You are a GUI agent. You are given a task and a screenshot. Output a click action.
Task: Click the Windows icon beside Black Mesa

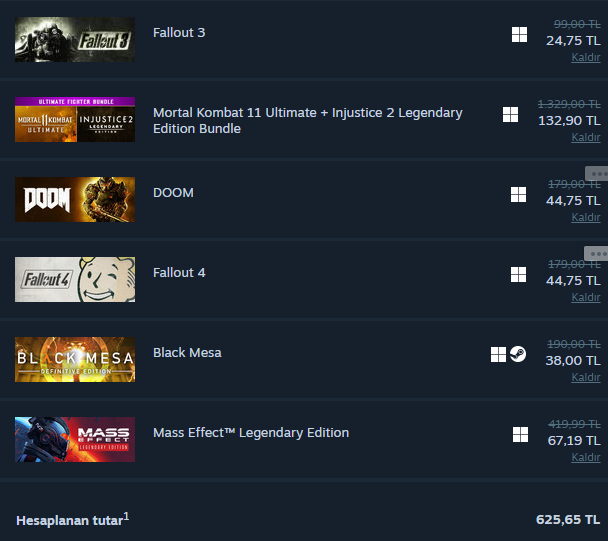498,354
